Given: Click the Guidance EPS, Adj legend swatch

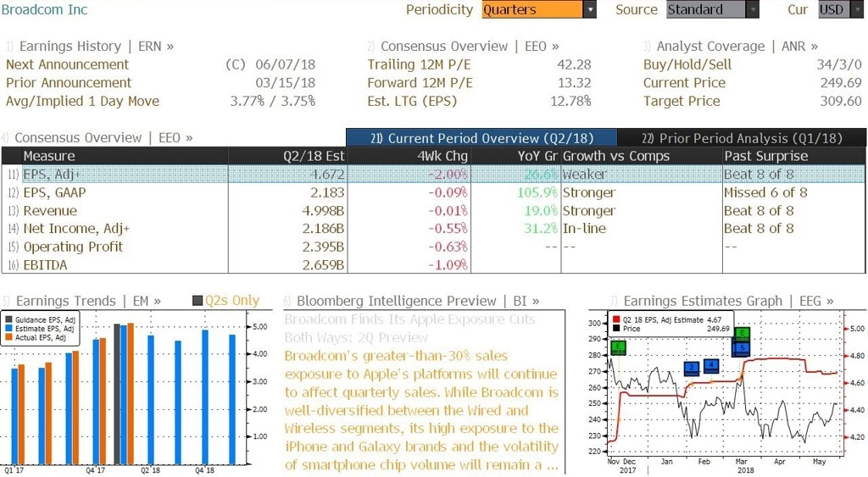Looking at the screenshot, I should tap(8, 320).
